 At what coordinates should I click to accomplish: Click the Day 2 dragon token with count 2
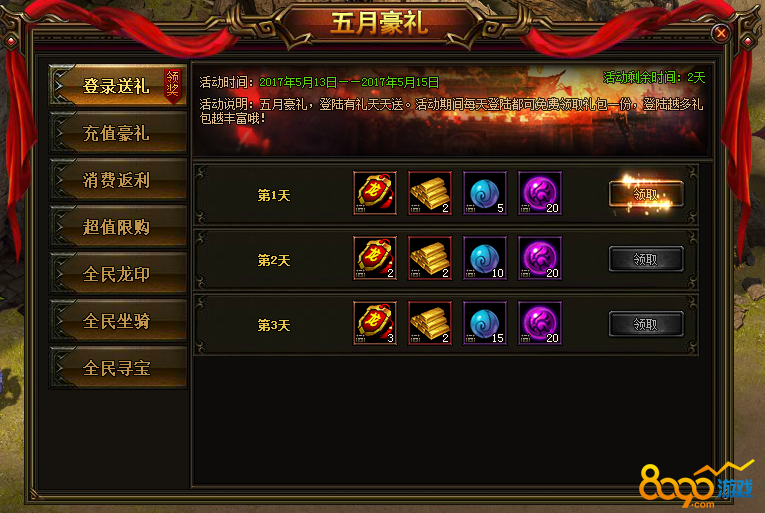pos(375,258)
